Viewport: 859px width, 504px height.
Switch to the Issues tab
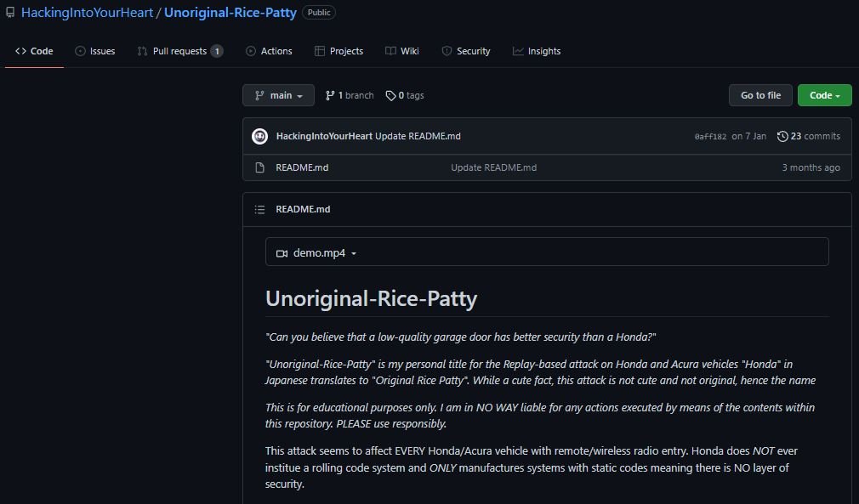click(x=94, y=51)
